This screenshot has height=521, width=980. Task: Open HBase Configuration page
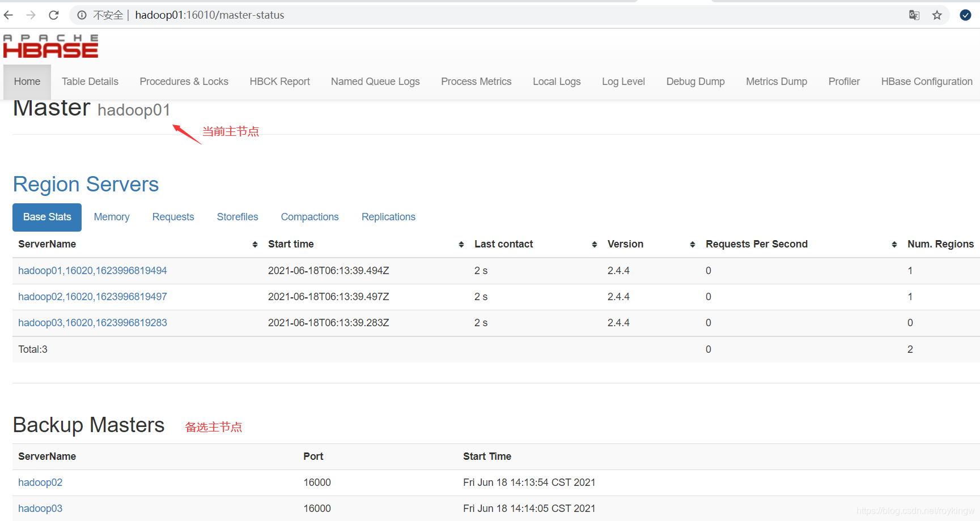(x=927, y=82)
